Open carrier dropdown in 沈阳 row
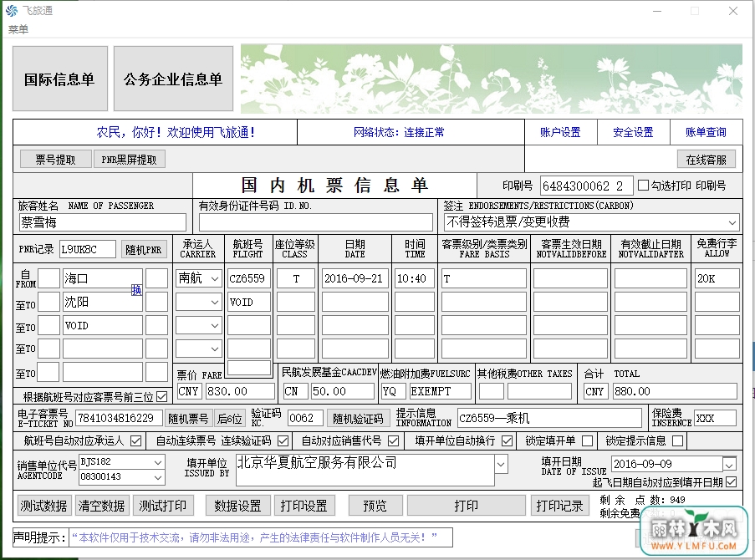Image resolution: width=755 pixels, height=560 pixels. [x=214, y=302]
